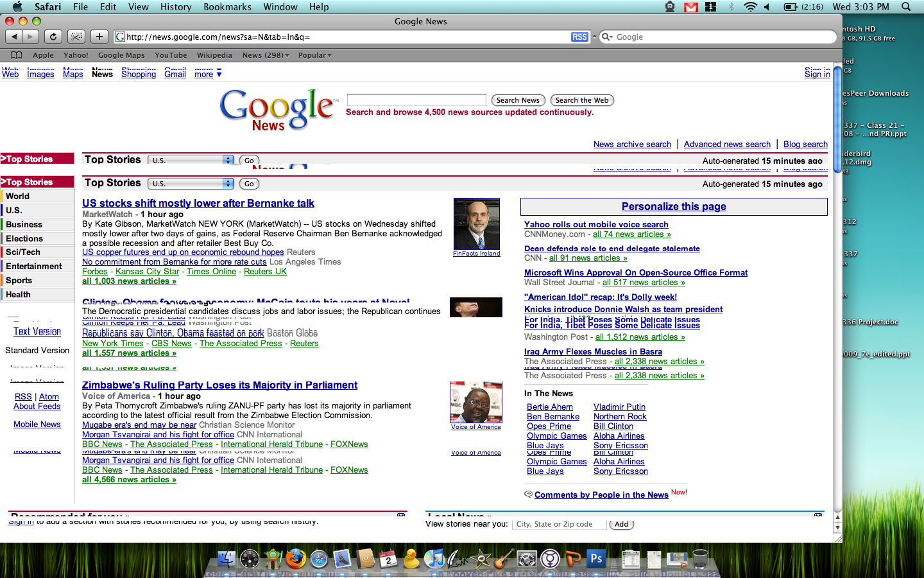Screen dimensions: 924x578
Task: Launch Photoshop from the Dock
Action: coord(596,559)
